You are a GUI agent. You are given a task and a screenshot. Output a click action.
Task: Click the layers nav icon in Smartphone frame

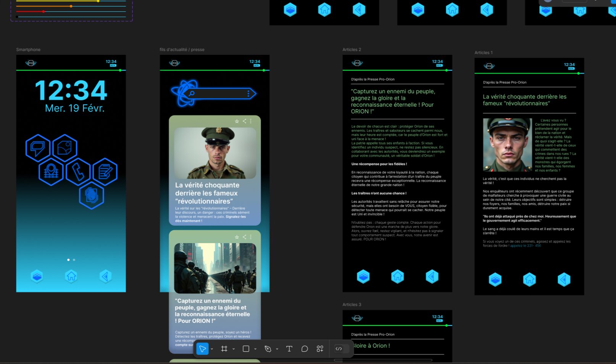point(37,276)
